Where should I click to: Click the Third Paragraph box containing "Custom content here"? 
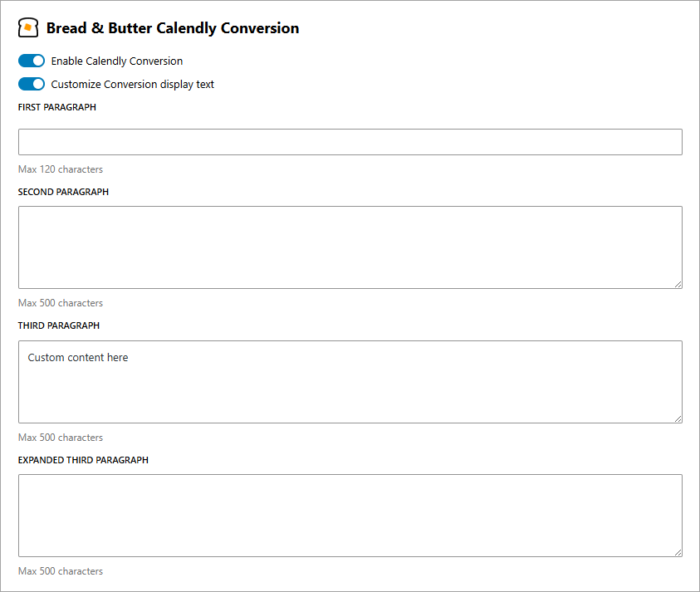click(x=350, y=381)
